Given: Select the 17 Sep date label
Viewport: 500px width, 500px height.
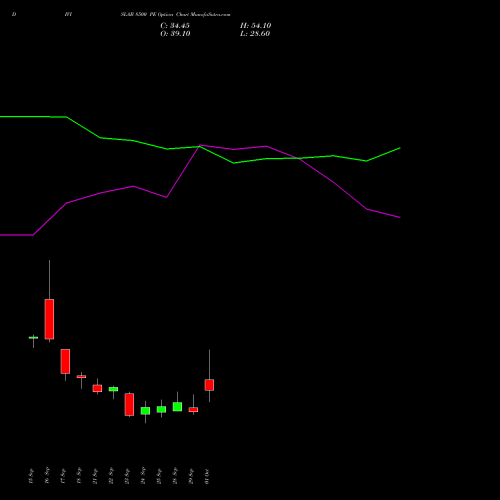Looking at the screenshot, I should coord(63,476).
